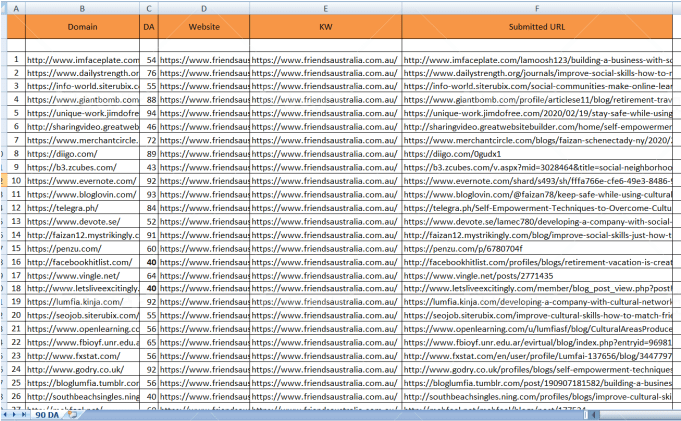Select the imfaceplate.com domain cell
681x421 pixels.
(83, 60)
